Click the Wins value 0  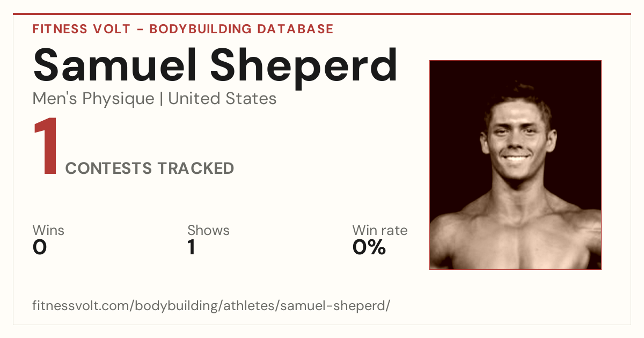tap(40, 247)
